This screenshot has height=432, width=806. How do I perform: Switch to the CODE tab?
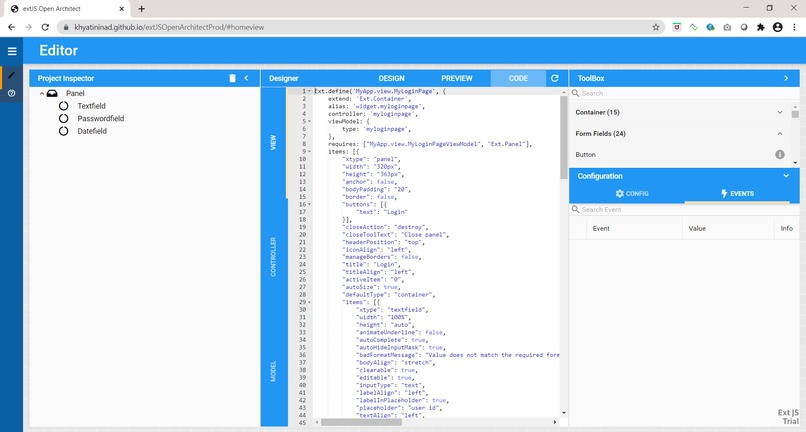coord(518,78)
